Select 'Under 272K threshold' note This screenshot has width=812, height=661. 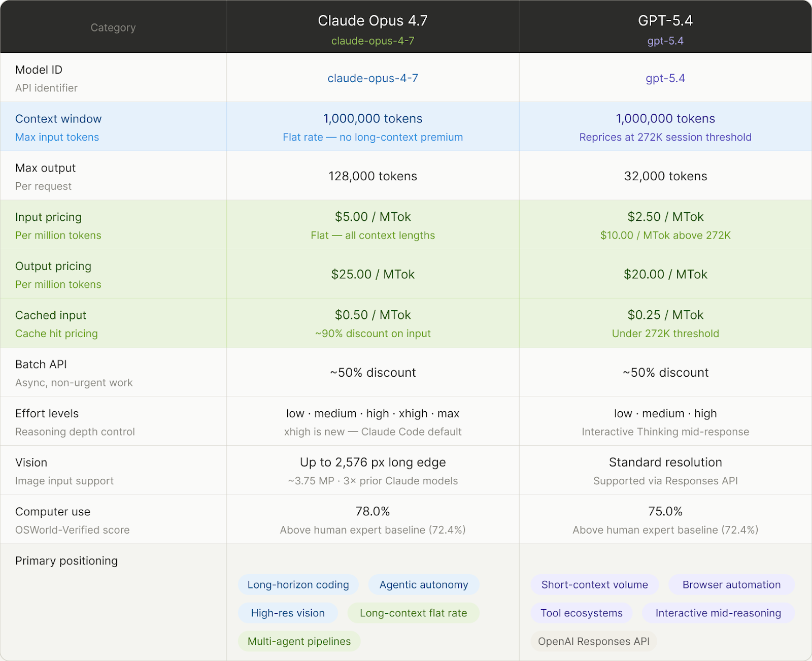[x=665, y=334]
